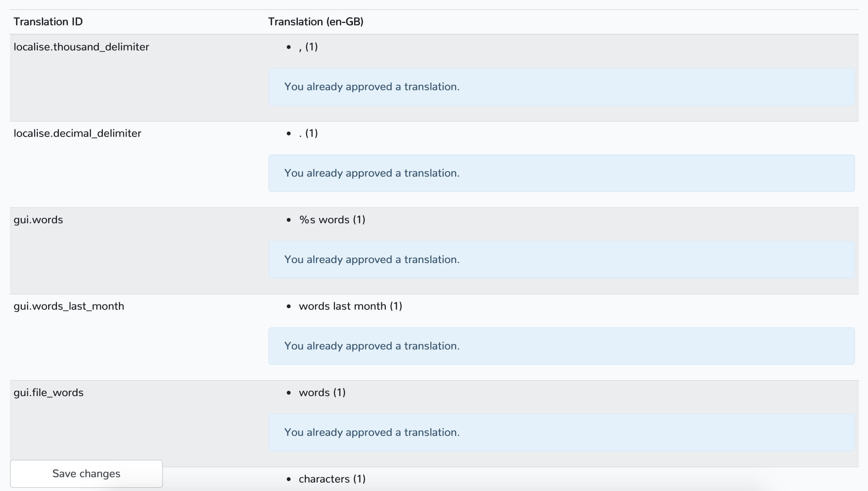
Task: Click the 'words last month (1)' translation entry
Action: coord(350,306)
